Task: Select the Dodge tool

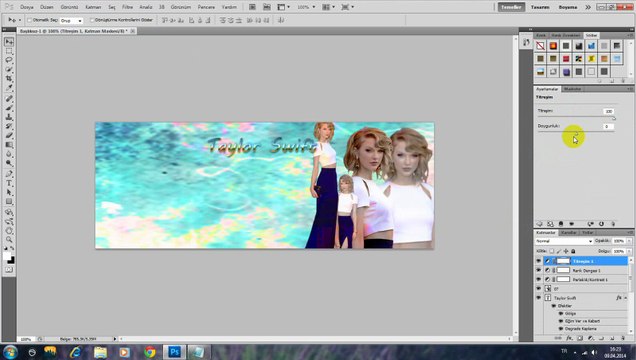Action: click(9, 163)
